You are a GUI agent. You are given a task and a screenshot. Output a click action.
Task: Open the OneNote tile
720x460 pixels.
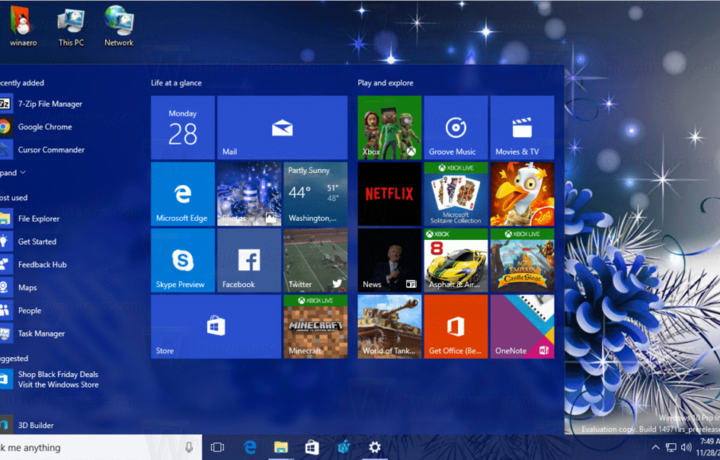(522, 326)
